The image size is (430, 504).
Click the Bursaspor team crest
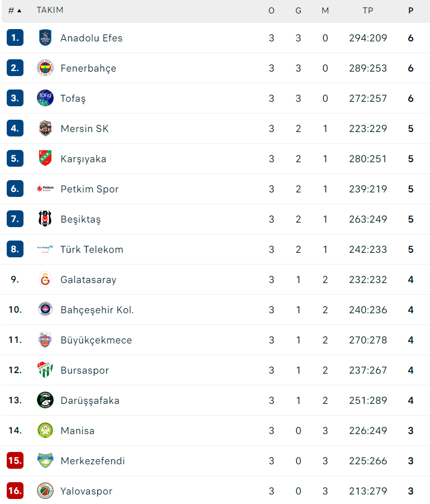click(x=45, y=370)
